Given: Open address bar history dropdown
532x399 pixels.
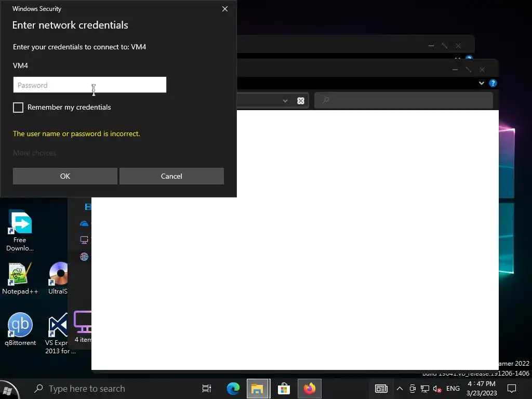Looking at the screenshot, I should coord(285,101).
